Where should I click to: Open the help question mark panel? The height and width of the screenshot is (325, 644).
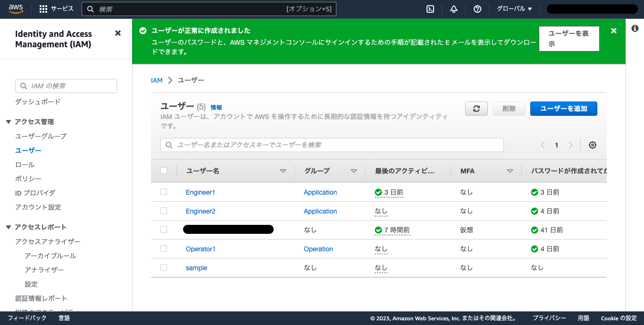[477, 9]
